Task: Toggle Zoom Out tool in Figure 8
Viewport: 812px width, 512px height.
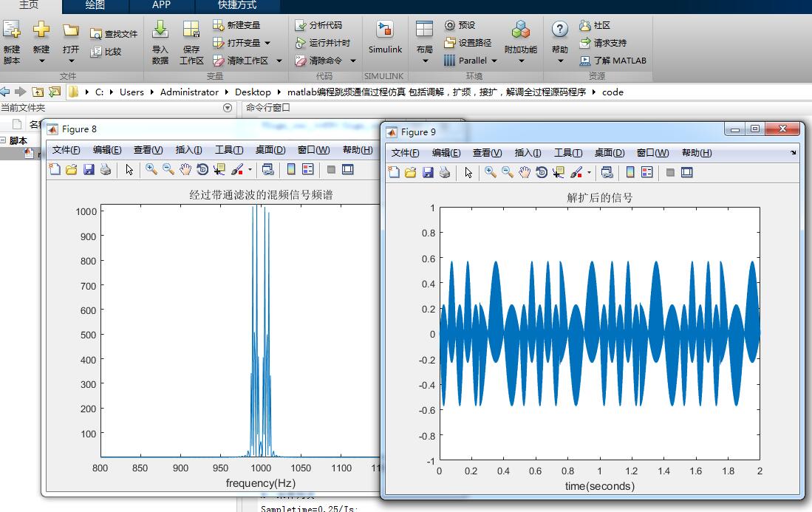Action: point(168,169)
